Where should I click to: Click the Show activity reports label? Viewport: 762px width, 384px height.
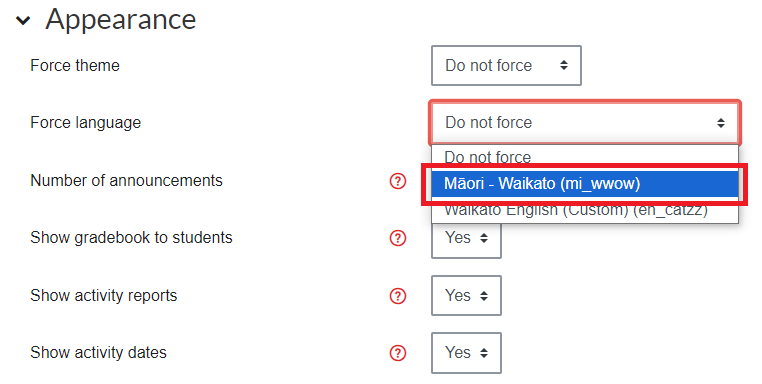pos(104,296)
